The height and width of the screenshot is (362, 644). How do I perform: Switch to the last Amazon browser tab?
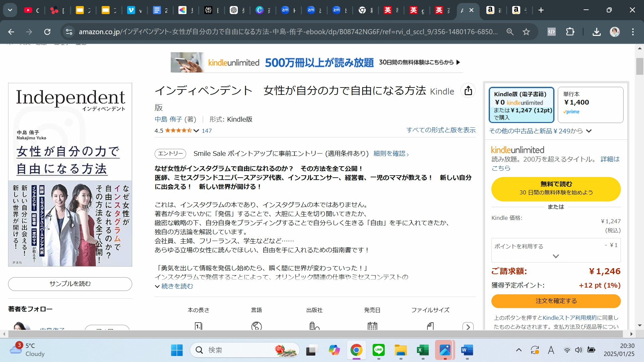tap(520, 10)
